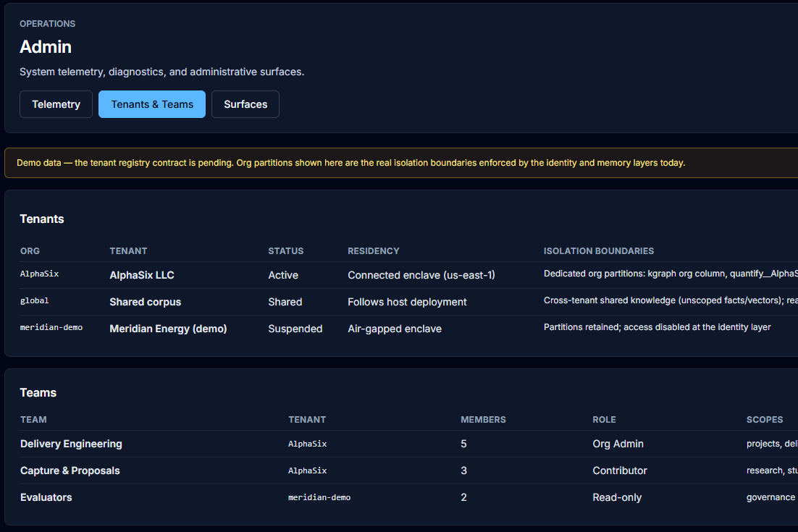Screen dimensions: 798x532
Task: Click the Suspended status cell
Action: pyautogui.click(x=295, y=329)
